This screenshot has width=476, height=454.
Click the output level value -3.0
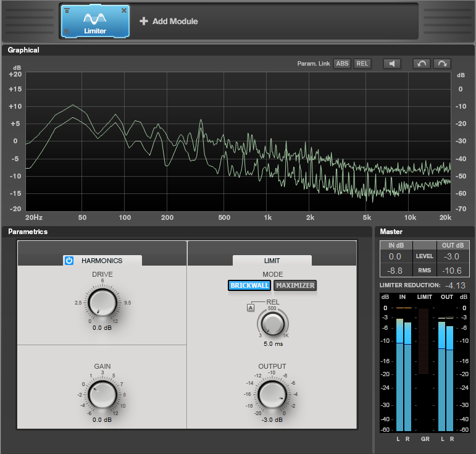[x=451, y=256]
